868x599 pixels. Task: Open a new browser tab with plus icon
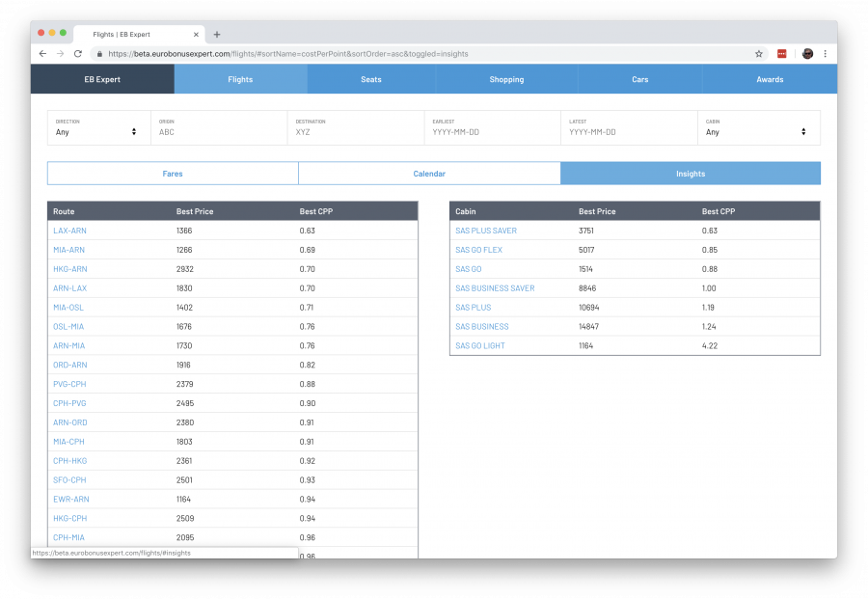pyautogui.click(x=217, y=34)
